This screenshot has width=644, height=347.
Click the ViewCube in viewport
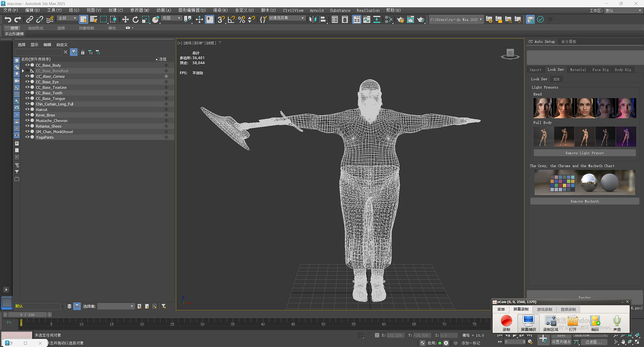coord(510,54)
